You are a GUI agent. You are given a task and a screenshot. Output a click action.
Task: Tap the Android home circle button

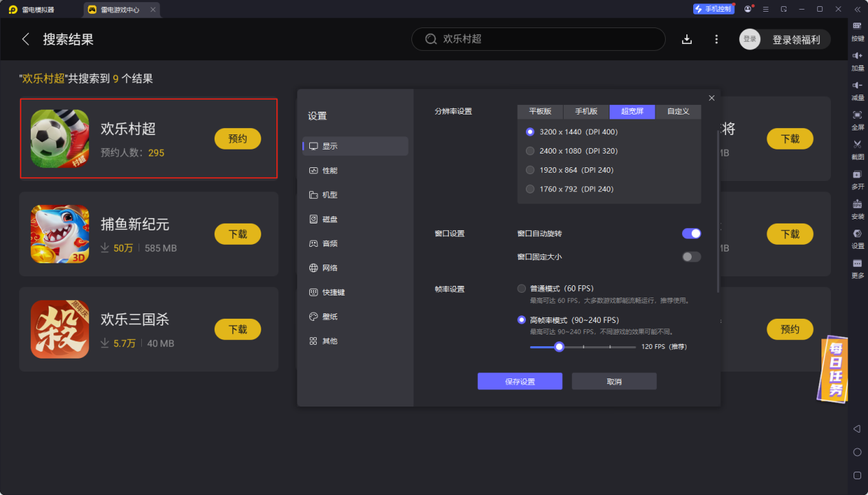pyautogui.click(x=857, y=452)
